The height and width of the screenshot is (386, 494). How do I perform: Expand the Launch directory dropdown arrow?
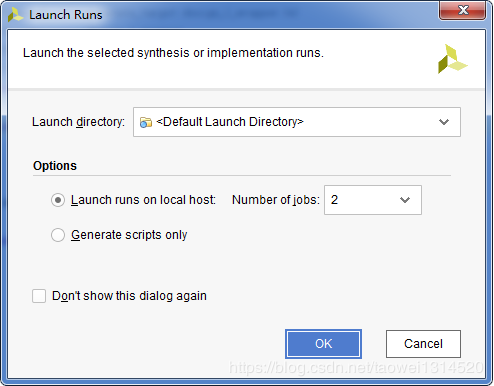444,122
